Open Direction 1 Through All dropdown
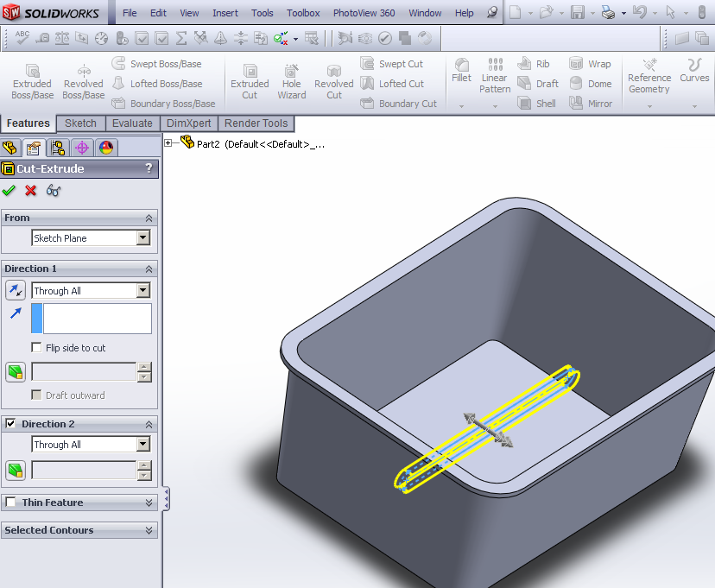 pyautogui.click(x=143, y=290)
